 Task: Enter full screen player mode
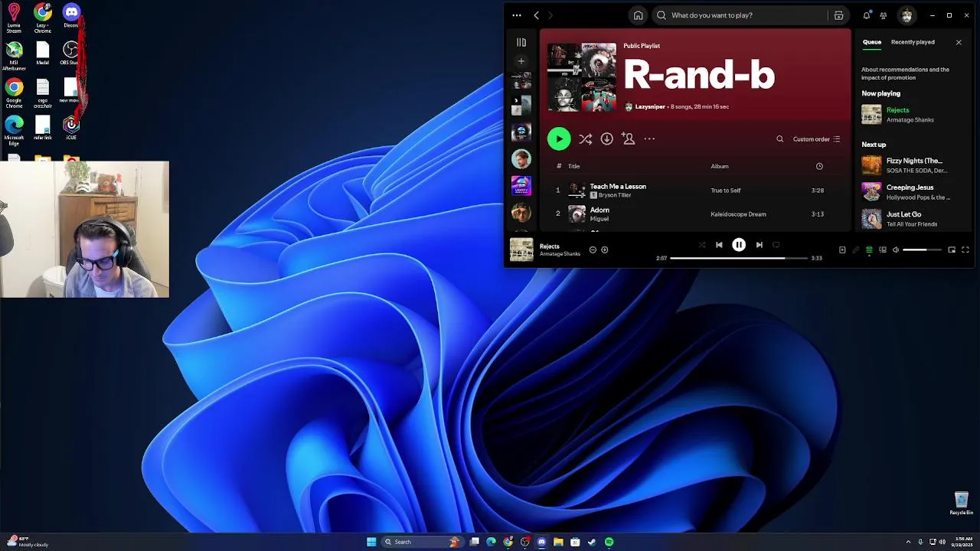coord(965,249)
